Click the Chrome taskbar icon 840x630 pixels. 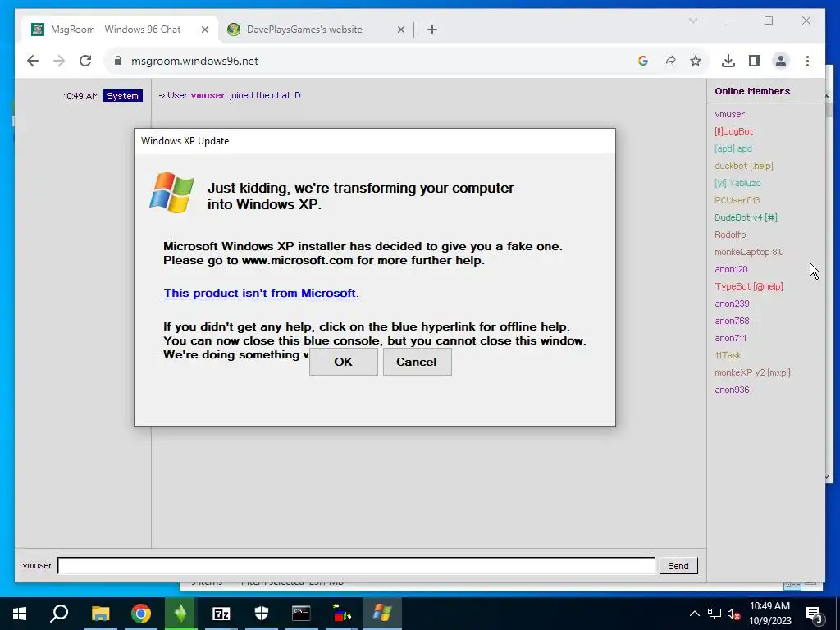click(140, 614)
